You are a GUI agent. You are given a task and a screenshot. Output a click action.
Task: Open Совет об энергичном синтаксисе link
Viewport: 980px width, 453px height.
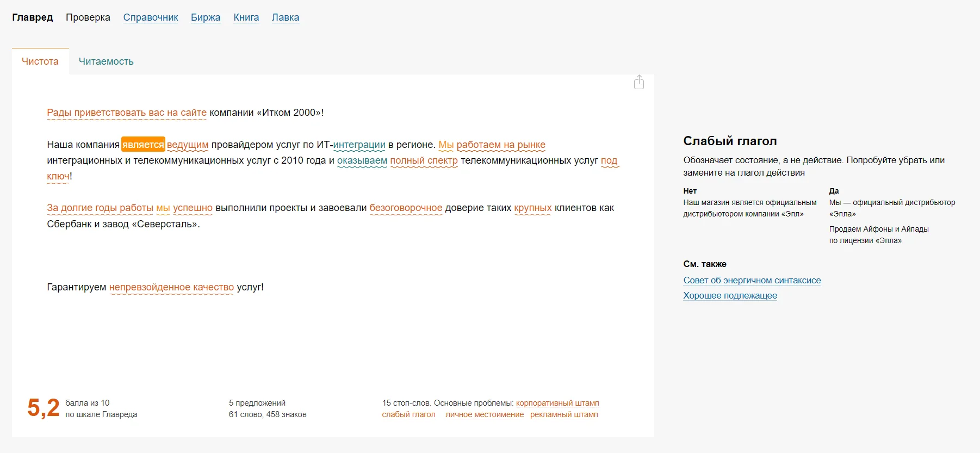(752, 280)
